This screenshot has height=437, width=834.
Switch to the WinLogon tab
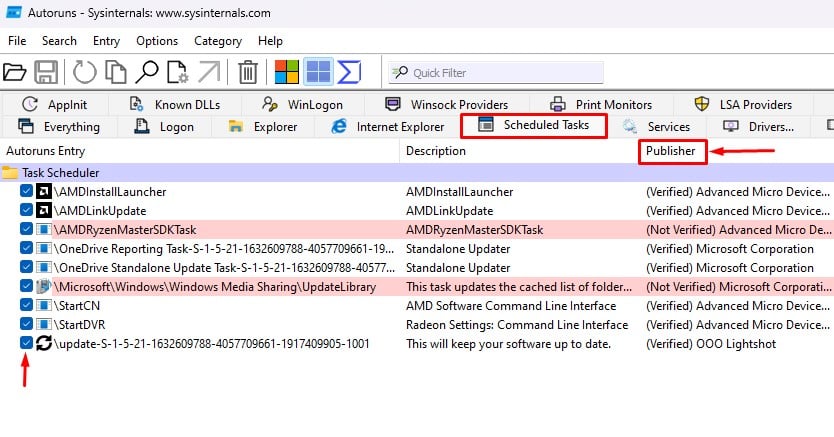pyautogui.click(x=303, y=104)
